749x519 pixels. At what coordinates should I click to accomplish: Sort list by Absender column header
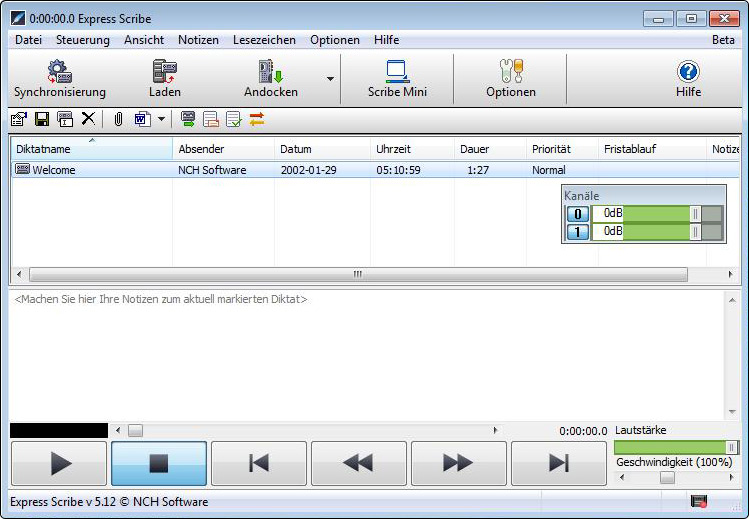[224, 148]
